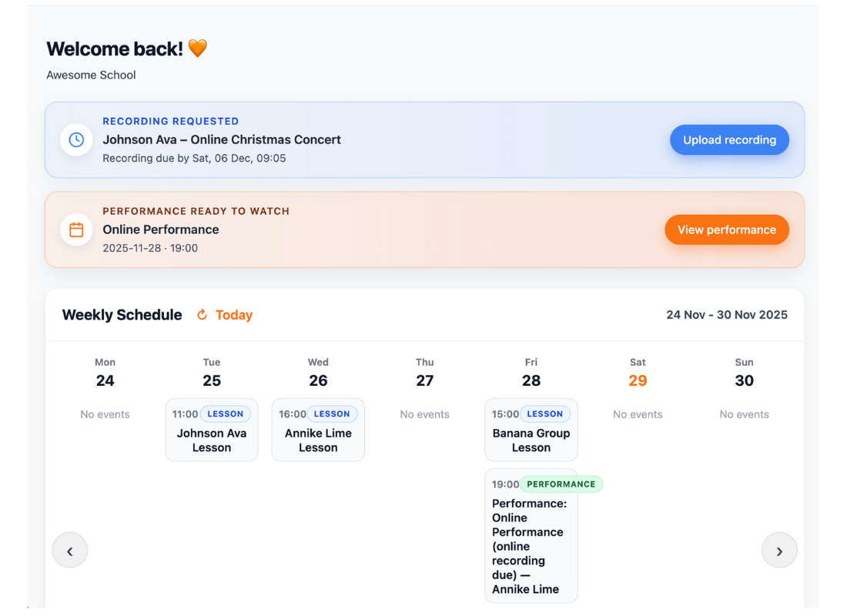Select Monday 24 in the week header
The width and height of the screenshot is (847, 616).
105,380
